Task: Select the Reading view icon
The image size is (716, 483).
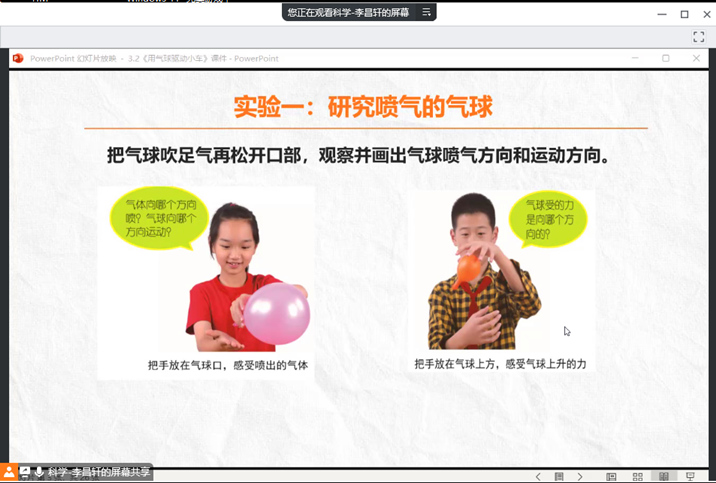Action: click(x=664, y=477)
